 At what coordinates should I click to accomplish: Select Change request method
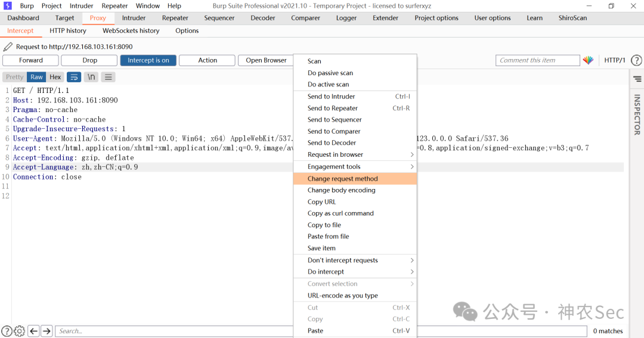click(355, 179)
